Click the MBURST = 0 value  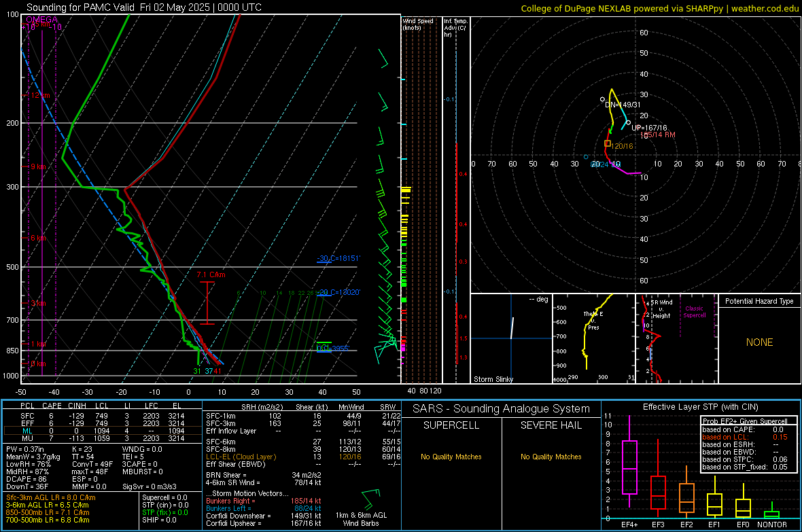coord(142,472)
